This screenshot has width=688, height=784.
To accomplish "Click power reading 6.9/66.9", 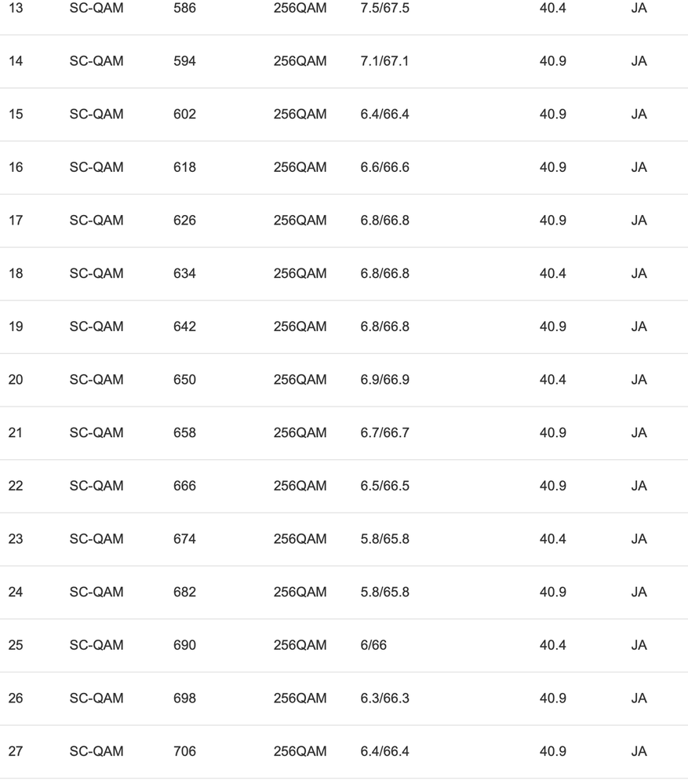I will point(384,380).
